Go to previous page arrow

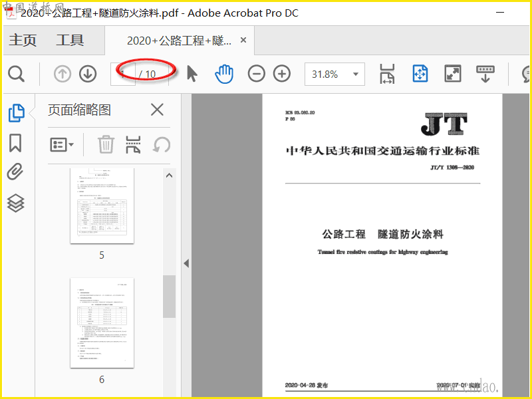click(x=63, y=74)
